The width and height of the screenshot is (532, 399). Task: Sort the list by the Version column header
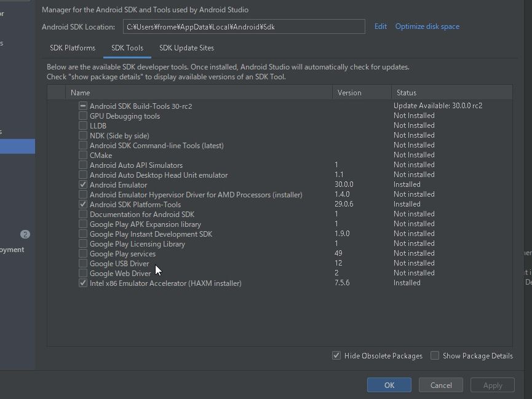362,93
